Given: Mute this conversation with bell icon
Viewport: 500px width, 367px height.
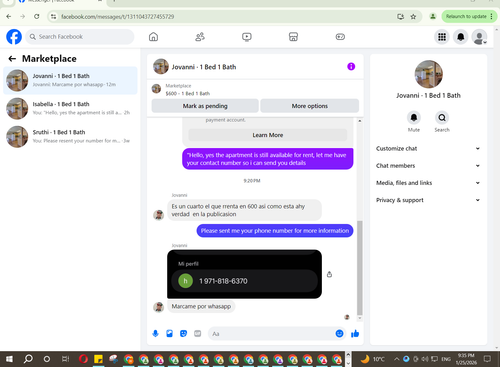Looking at the screenshot, I should pos(414,118).
